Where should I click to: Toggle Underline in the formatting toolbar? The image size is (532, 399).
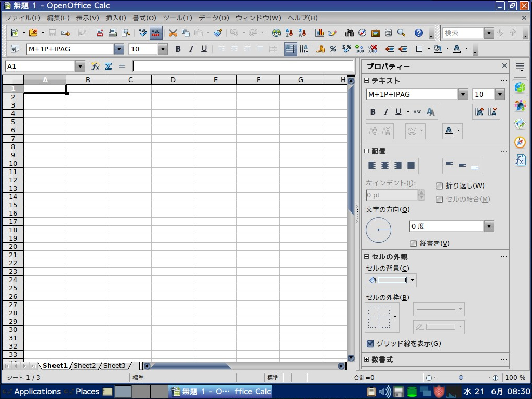(x=204, y=49)
